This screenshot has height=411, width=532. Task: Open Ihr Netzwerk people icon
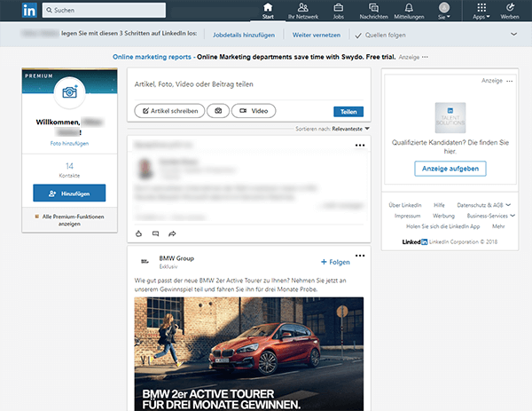(x=303, y=11)
